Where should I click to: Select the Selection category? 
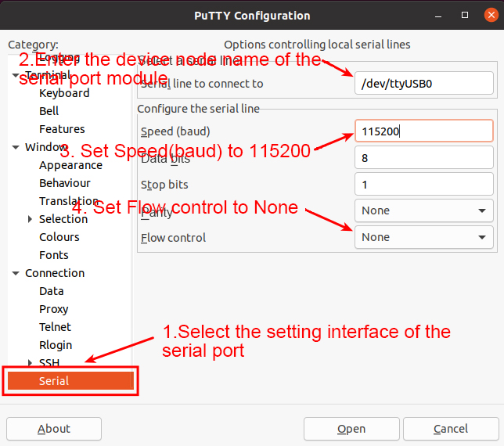[63, 219]
